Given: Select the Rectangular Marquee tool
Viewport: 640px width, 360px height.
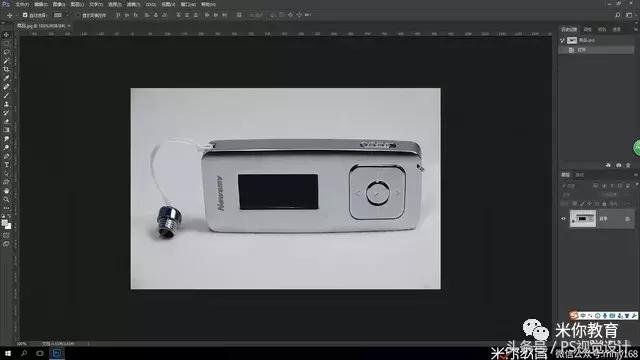Looking at the screenshot, I should pyautogui.click(x=6, y=44).
